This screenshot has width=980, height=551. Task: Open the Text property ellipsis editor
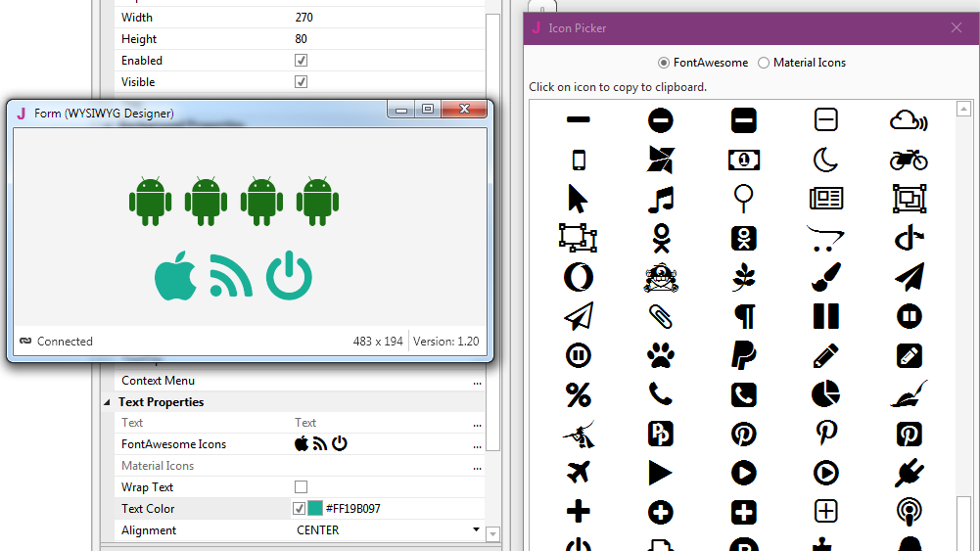tap(477, 423)
